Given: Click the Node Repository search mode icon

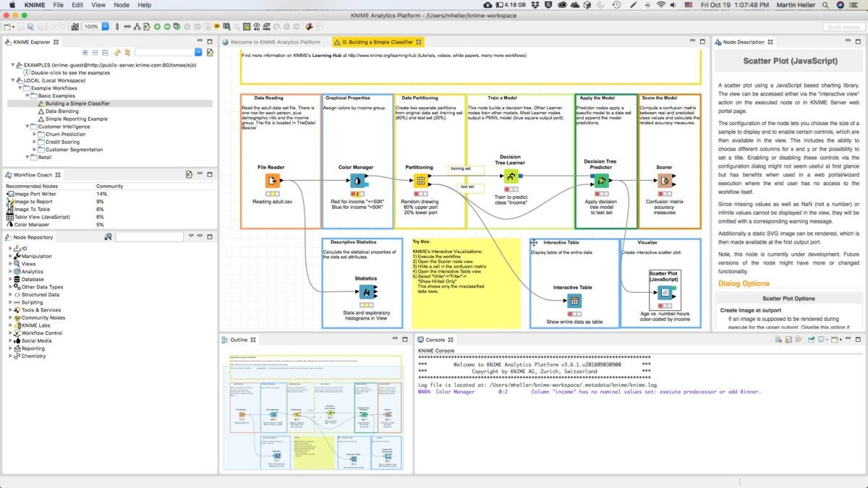Looking at the screenshot, I should click(x=108, y=236).
